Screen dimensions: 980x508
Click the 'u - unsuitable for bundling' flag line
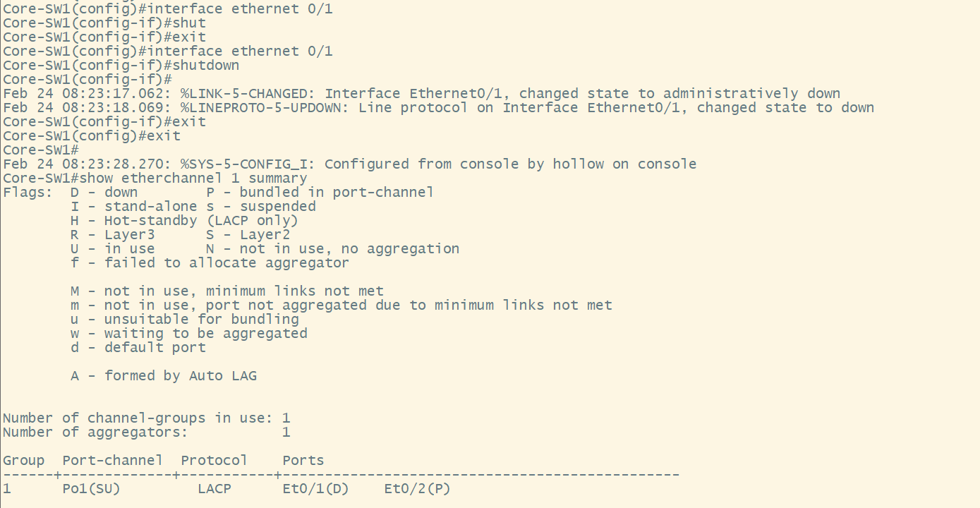click(x=184, y=320)
